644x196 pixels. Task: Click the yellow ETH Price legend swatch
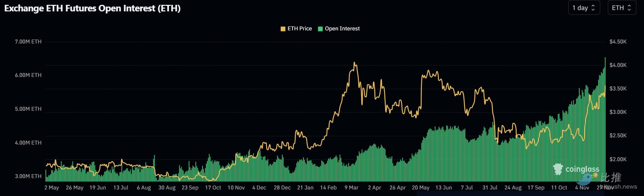click(283, 29)
